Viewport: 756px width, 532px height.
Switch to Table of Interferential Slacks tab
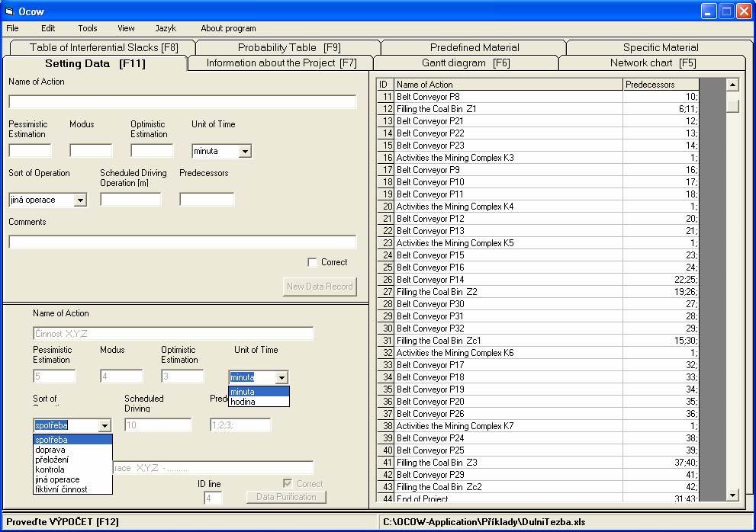tap(104, 47)
